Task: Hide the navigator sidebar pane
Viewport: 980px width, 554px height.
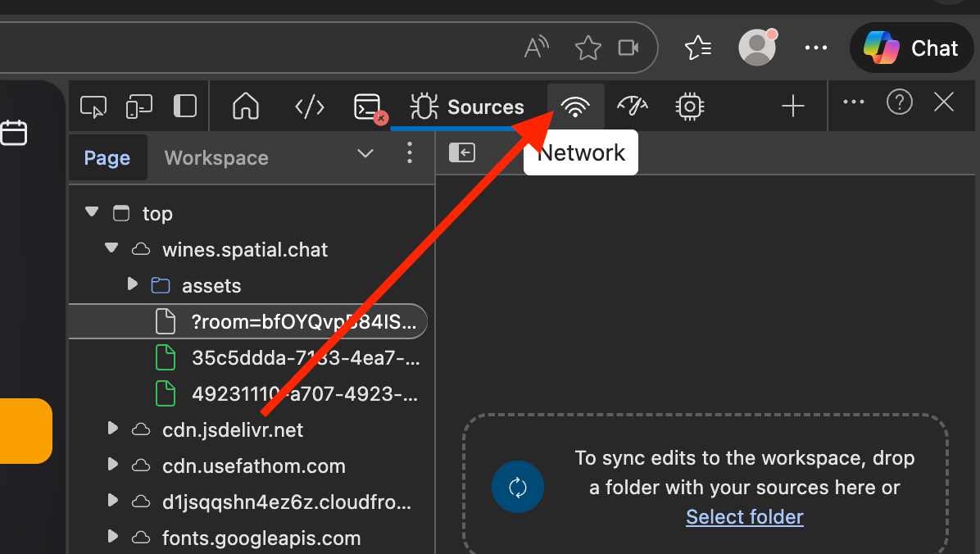Action: (462, 152)
